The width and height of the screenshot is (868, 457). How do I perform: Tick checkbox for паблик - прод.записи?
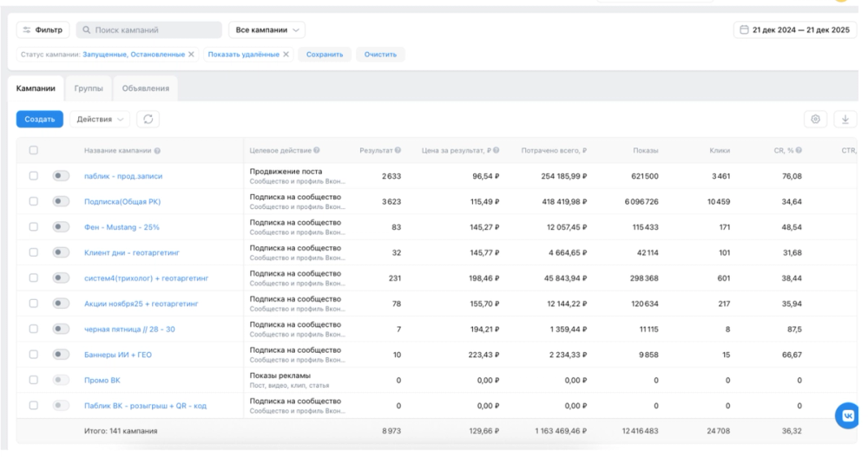pos(34,176)
